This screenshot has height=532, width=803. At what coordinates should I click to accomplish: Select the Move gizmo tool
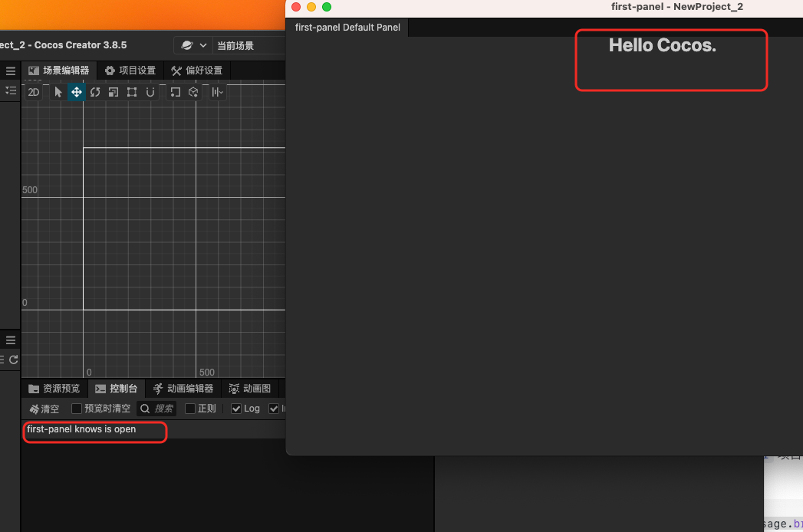[76, 92]
